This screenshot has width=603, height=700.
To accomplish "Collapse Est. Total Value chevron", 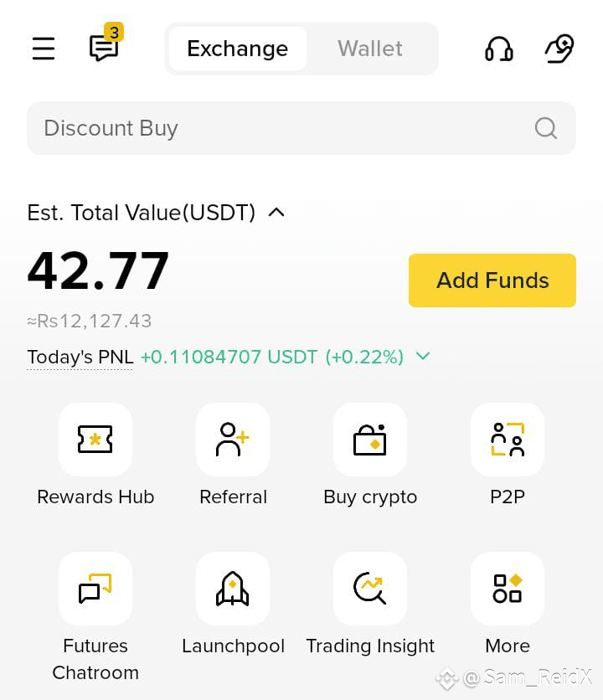I will [276, 213].
